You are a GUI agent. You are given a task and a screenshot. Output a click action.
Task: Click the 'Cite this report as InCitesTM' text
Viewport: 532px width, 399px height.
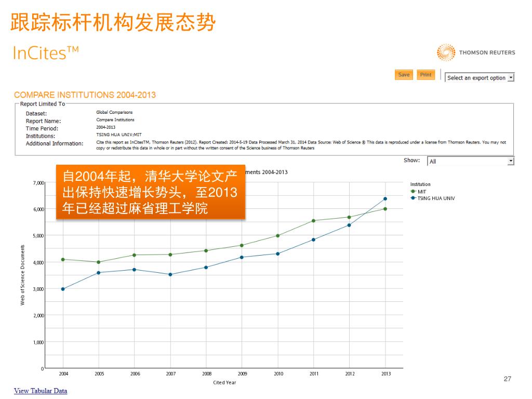[x=123, y=142]
